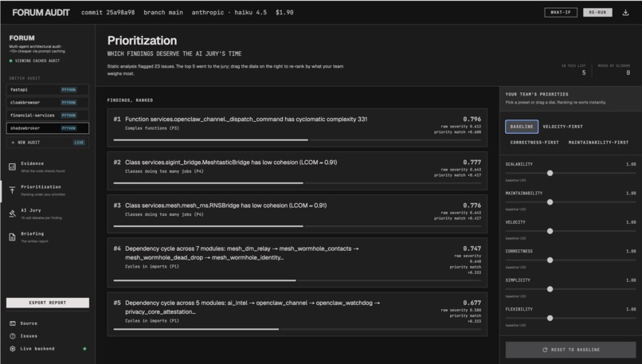
Task: Click the FORUM AUDIT title
Action: click(41, 13)
